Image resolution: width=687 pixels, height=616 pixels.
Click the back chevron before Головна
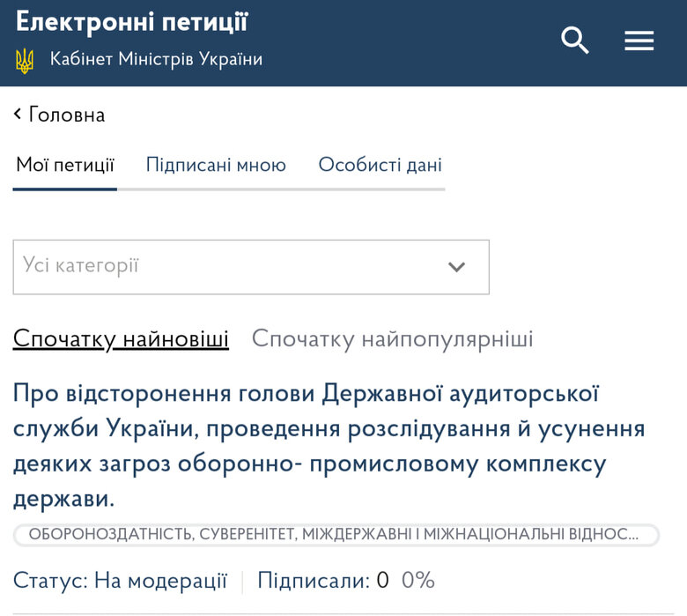[18, 115]
